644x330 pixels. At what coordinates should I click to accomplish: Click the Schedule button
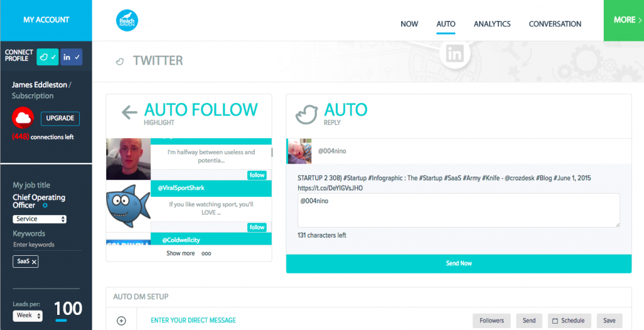point(569,321)
